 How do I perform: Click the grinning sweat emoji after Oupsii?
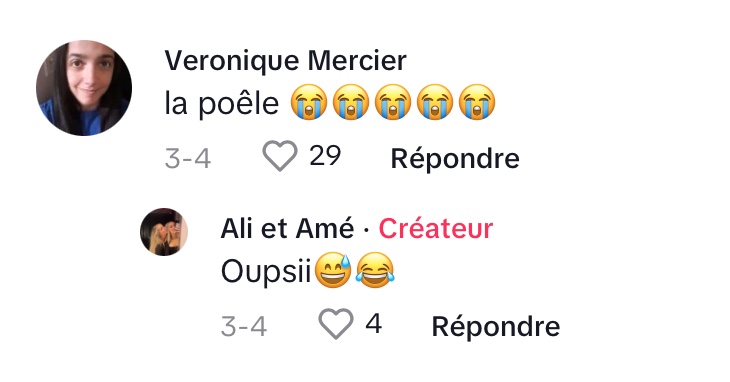(x=333, y=270)
